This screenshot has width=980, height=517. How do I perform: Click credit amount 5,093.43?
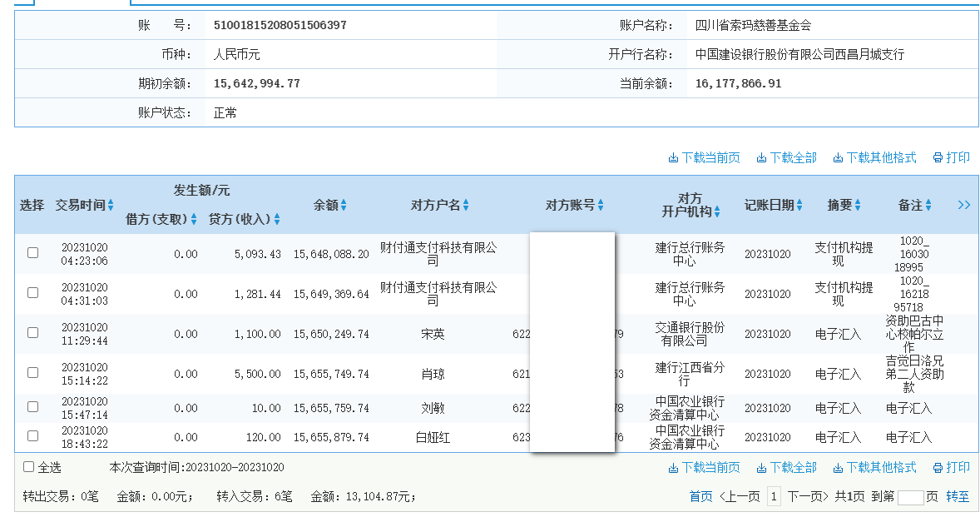(258, 255)
